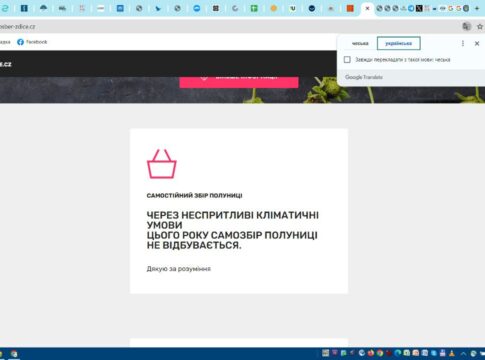Switch to the Czech language tab
Viewport: 485px width, 360px height.
click(360, 43)
